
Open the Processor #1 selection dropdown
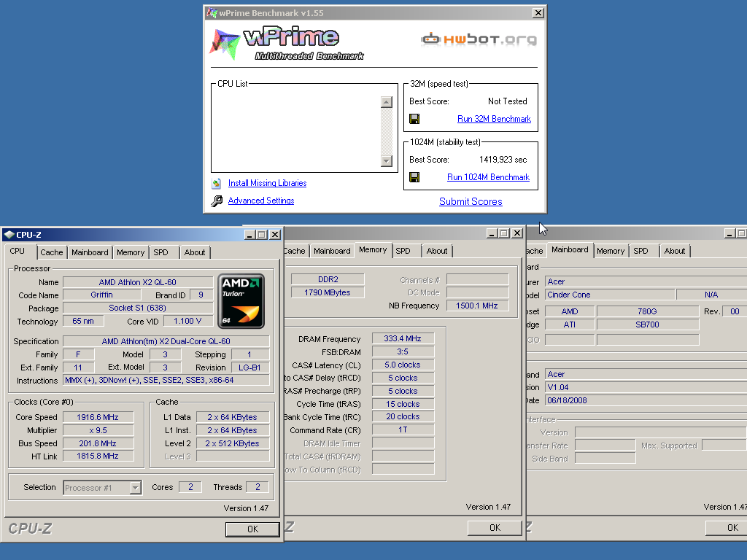click(x=136, y=488)
